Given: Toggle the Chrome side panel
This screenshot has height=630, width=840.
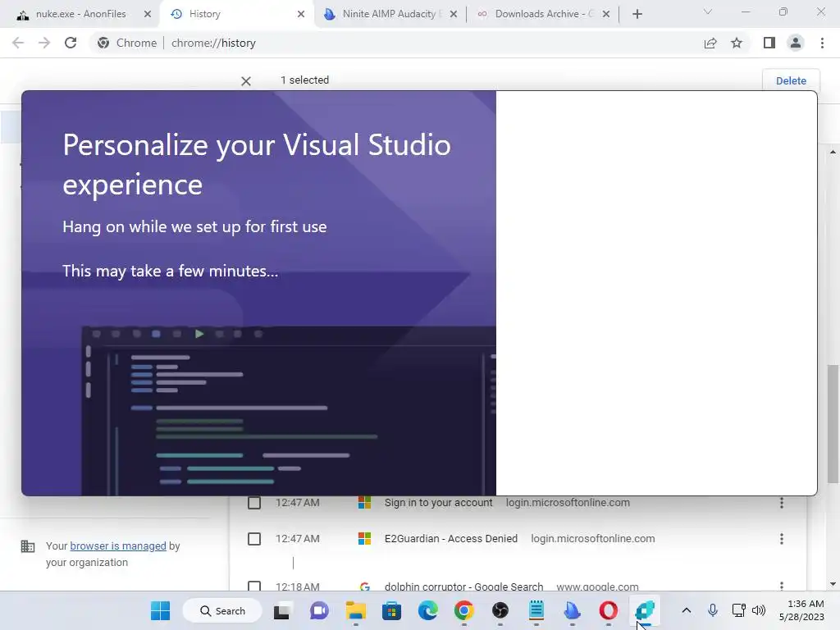Looking at the screenshot, I should [x=769, y=43].
